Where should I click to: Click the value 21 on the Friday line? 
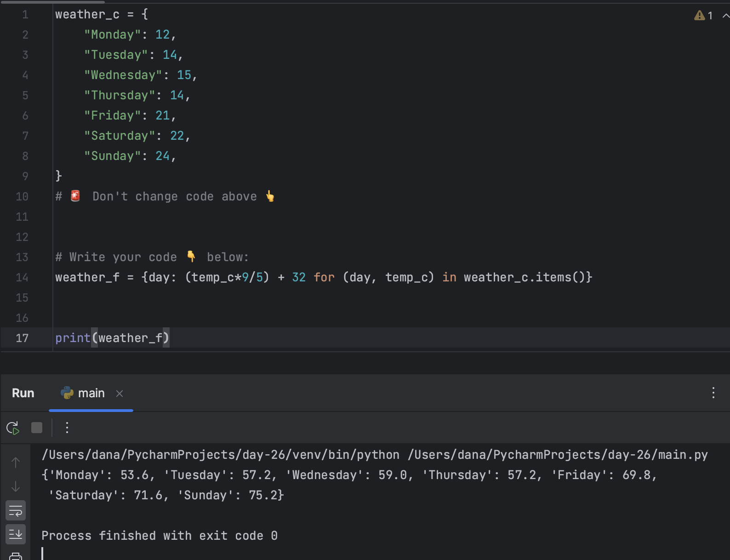coord(163,116)
